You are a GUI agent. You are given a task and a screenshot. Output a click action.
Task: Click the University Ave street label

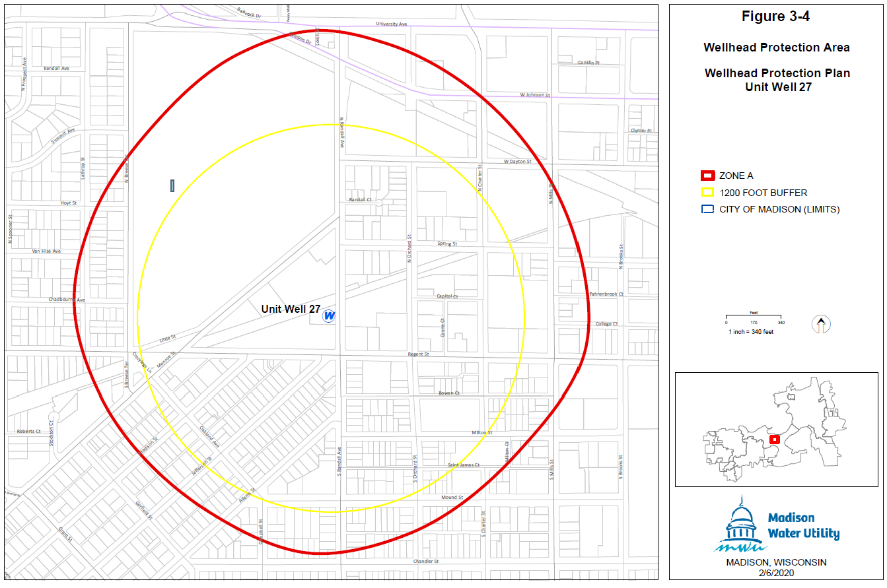pyautogui.click(x=392, y=24)
